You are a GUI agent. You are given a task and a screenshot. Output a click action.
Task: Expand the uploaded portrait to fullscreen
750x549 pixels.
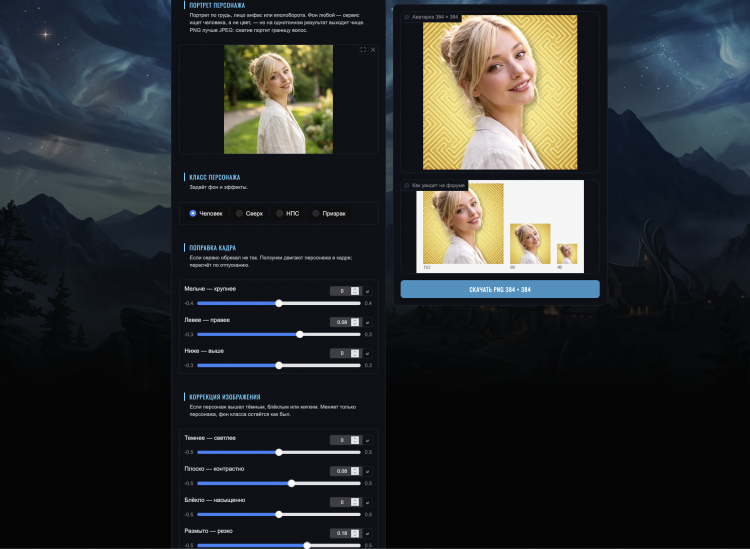(x=363, y=50)
